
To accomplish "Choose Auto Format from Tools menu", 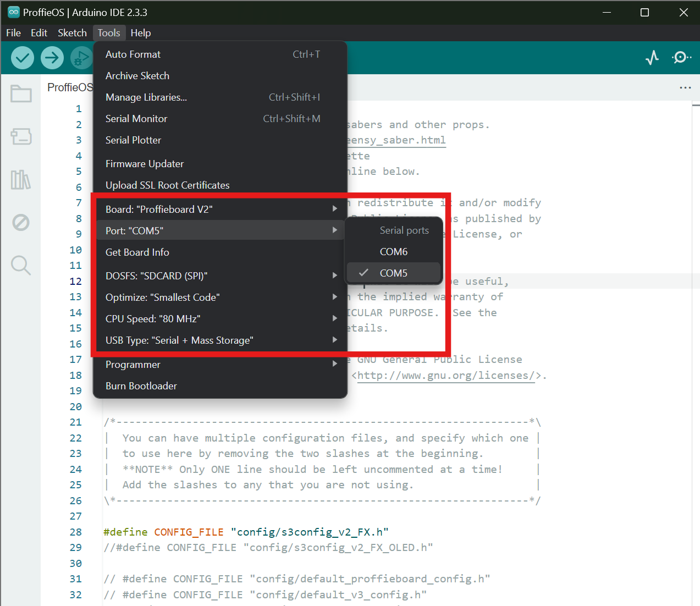I will pyautogui.click(x=220, y=54).
